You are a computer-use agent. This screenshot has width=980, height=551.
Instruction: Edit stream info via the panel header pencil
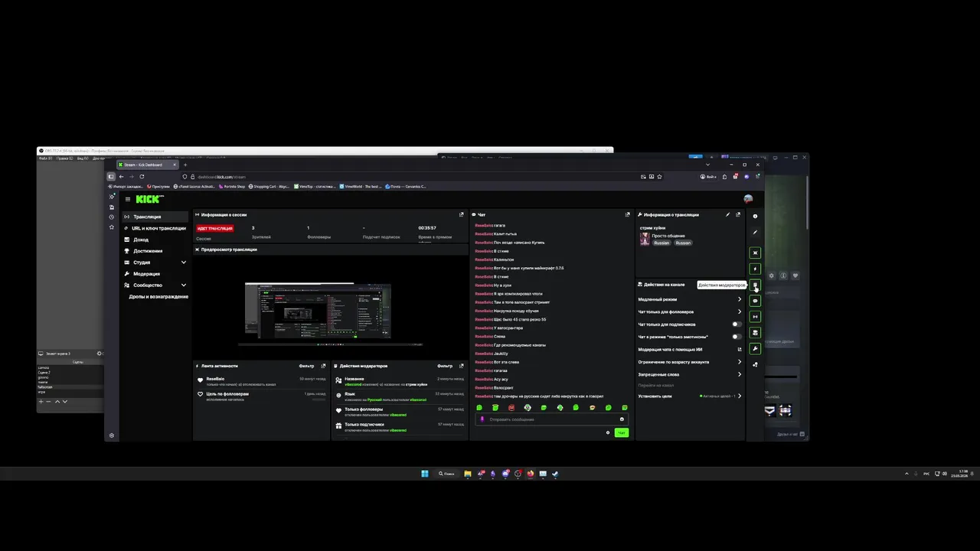(727, 215)
